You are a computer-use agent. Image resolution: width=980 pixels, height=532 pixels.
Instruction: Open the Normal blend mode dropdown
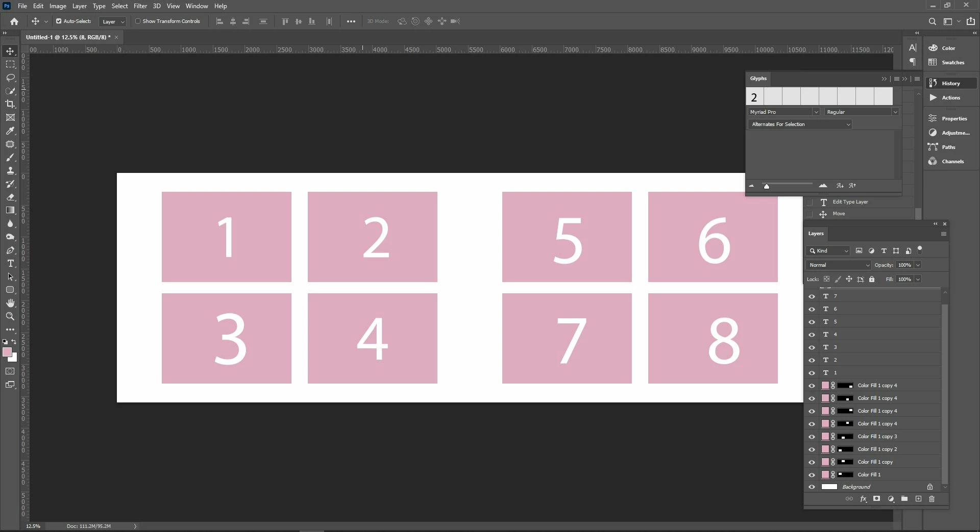(839, 265)
